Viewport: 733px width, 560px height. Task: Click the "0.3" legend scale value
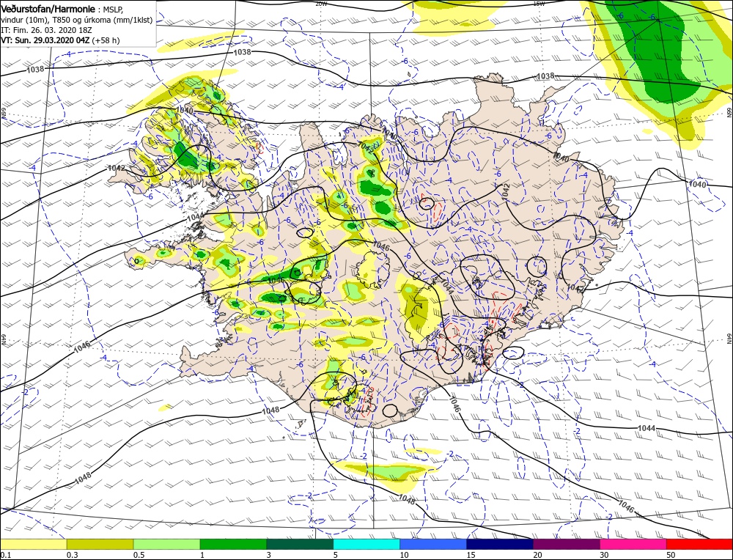coord(73,555)
